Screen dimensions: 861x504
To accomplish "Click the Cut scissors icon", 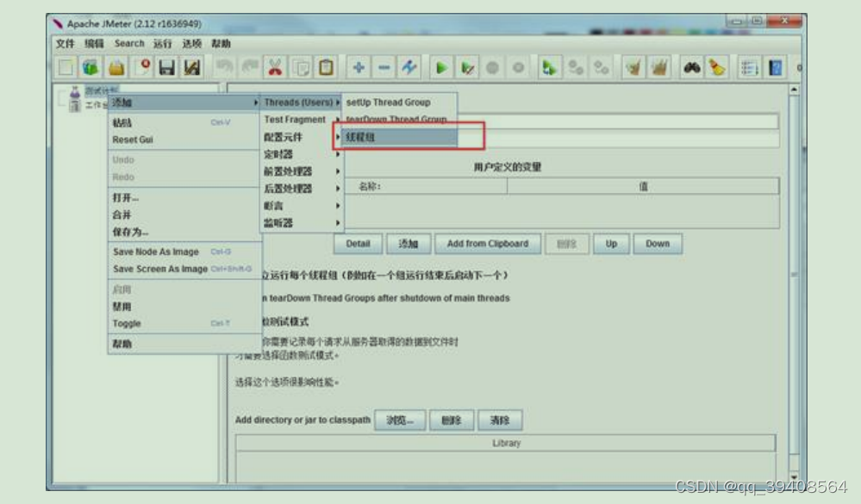I will click(x=275, y=67).
